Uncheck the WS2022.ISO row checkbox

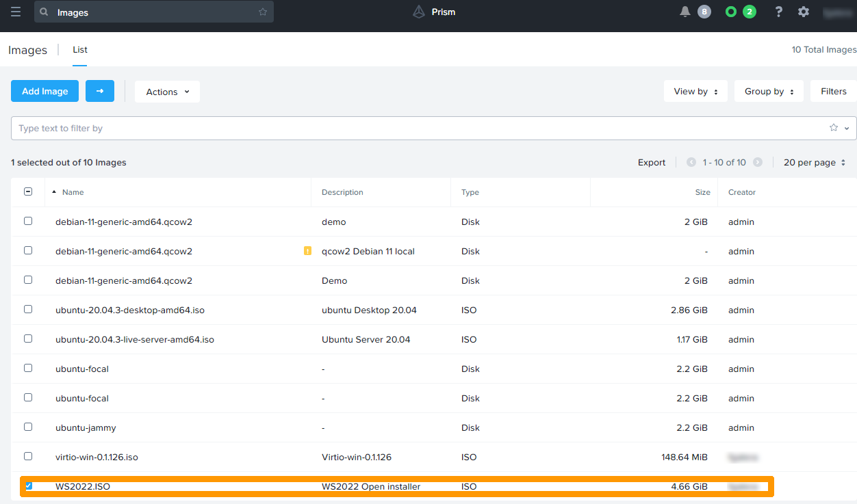(28, 486)
